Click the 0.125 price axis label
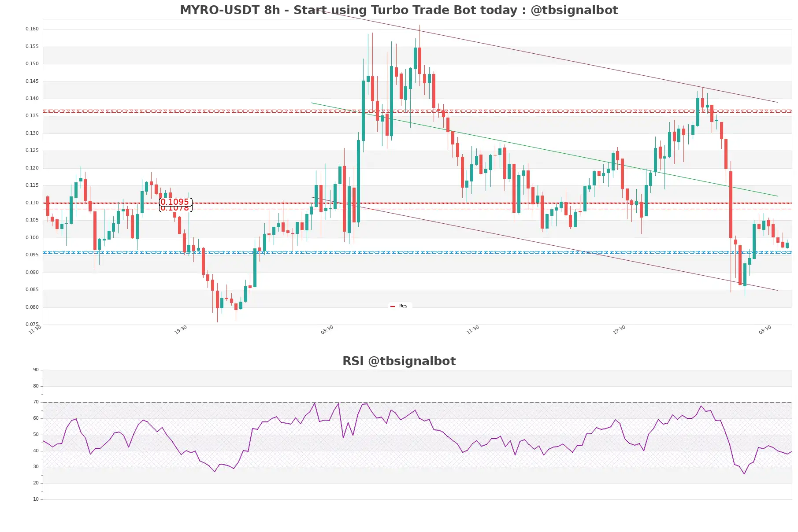This screenshot has width=798, height=532. click(32, 151)
